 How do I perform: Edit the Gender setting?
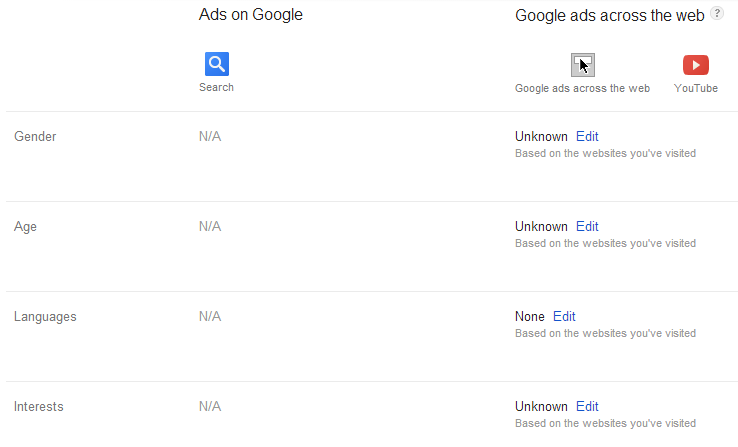coord(587,137)
